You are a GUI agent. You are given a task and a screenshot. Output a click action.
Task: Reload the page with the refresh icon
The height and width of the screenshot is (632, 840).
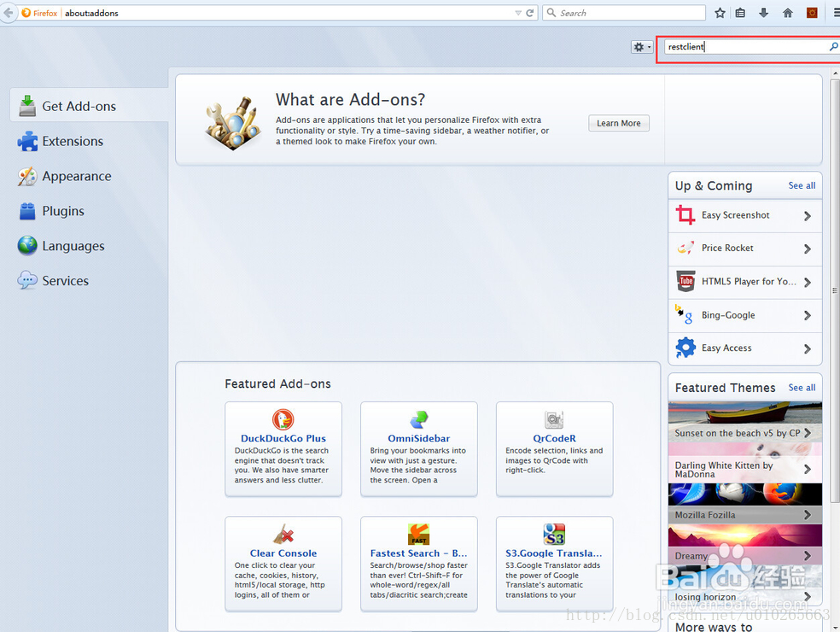[530, 13]
